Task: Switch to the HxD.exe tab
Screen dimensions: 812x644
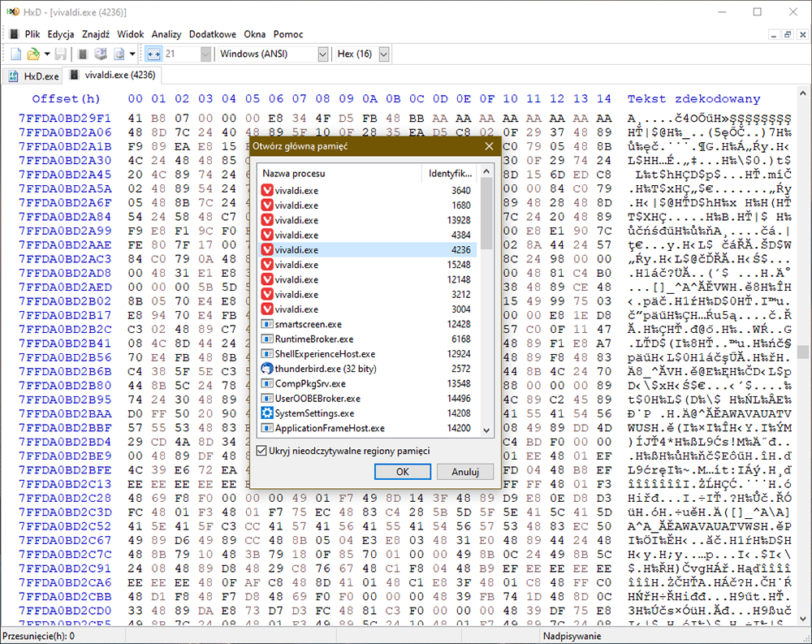Action: (33, 76)
